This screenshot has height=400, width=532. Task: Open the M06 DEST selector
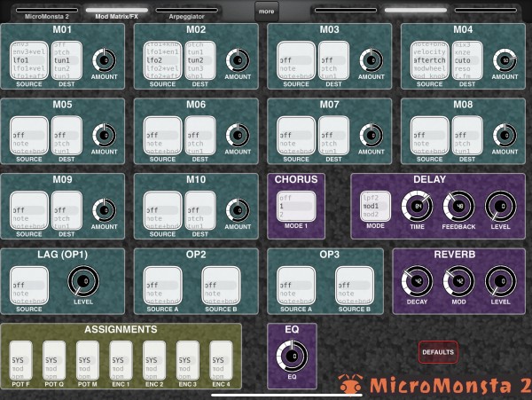click(x=200, y=136)
